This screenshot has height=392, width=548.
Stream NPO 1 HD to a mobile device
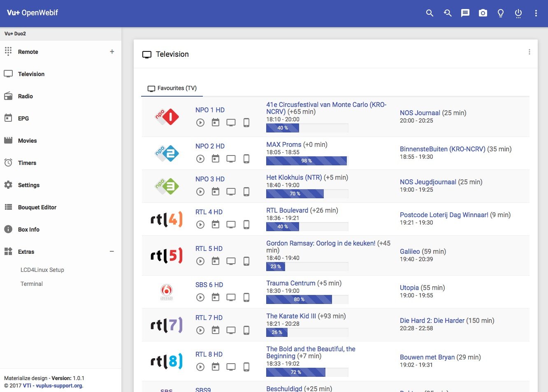(x=246, y=122)
